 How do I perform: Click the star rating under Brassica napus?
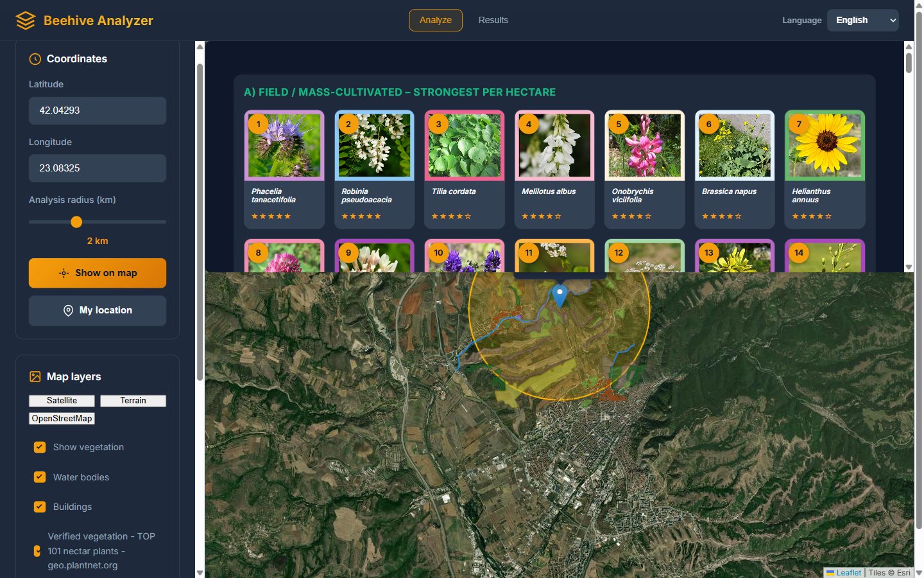point(722,216)
